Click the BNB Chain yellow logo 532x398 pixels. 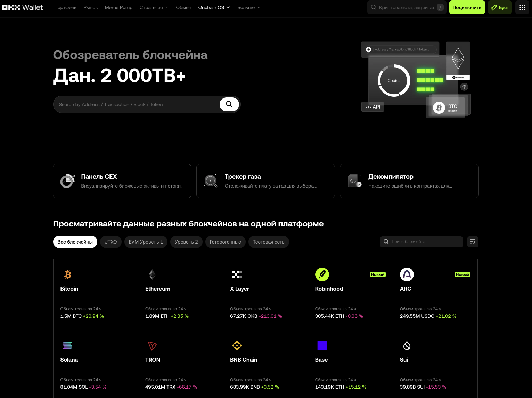click(237, 345)
